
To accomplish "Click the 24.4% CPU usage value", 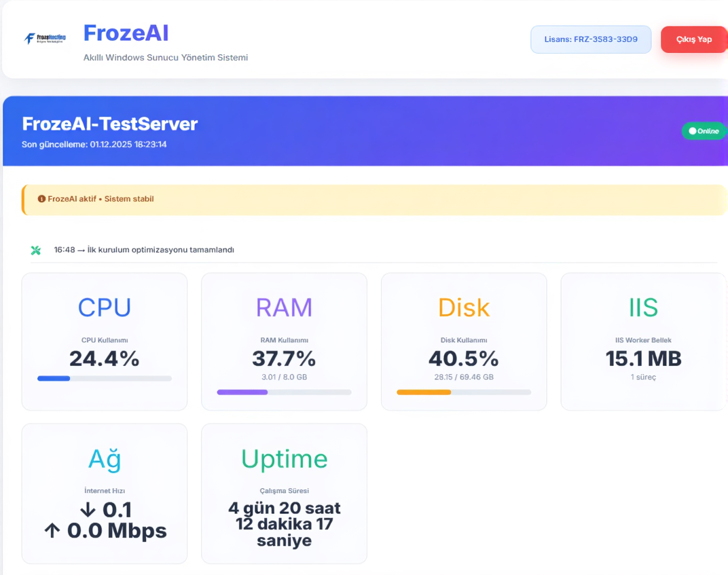I will tap(104, 358).
